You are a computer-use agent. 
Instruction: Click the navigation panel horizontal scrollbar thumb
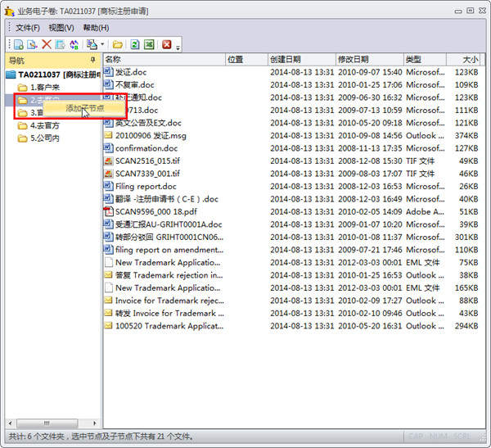coord(47,423)
